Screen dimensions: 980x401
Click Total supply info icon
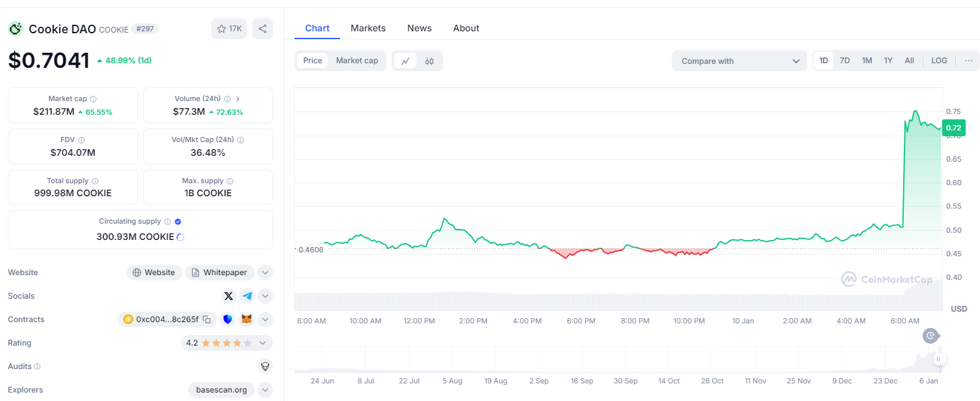[x=95, y=181]
